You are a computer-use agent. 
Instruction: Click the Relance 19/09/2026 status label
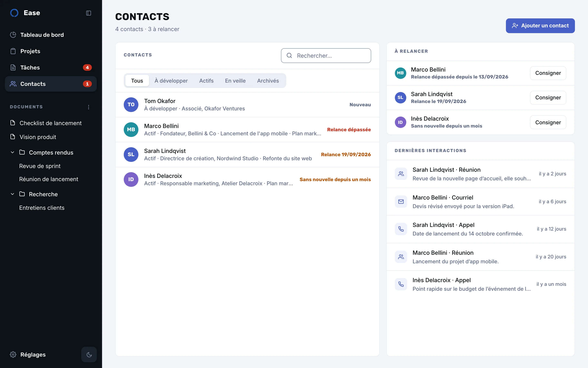click(x=346, y=155)
